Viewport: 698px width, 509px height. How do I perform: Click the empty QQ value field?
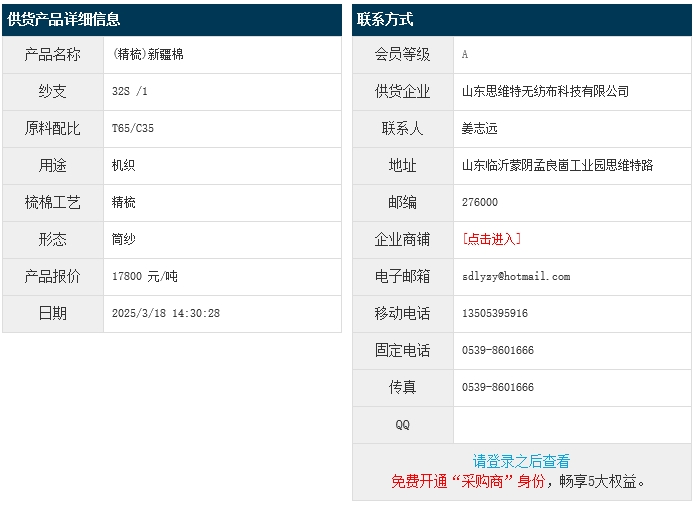[570, 424]
